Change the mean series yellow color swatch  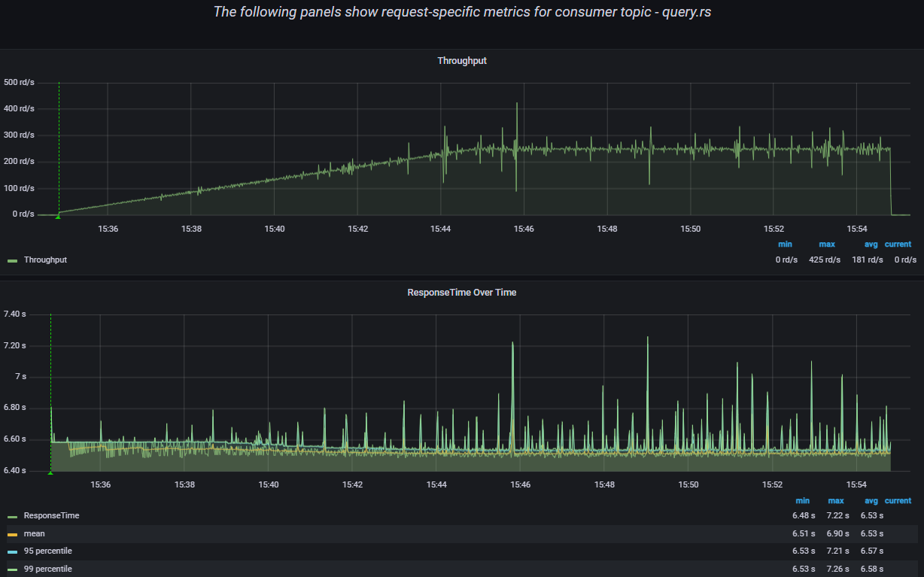coord(12,534)
